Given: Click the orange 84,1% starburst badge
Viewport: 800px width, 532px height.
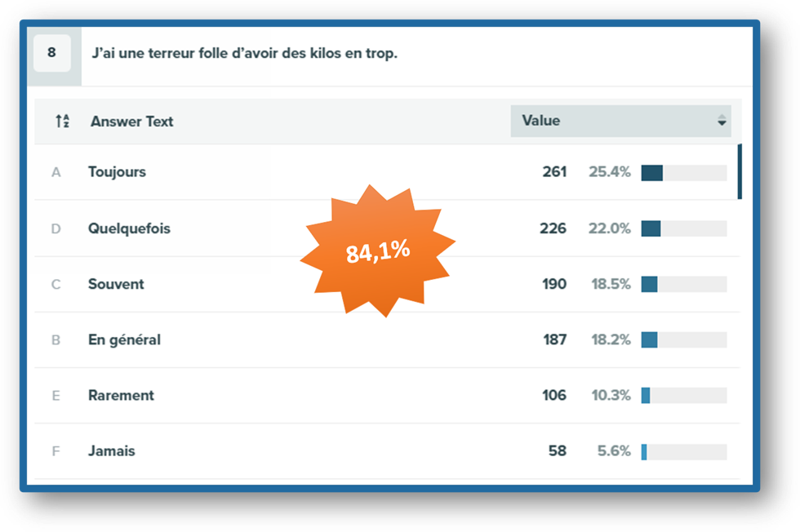Looking at the screenshot, I should pyautogui.click(x=377, y=251).
